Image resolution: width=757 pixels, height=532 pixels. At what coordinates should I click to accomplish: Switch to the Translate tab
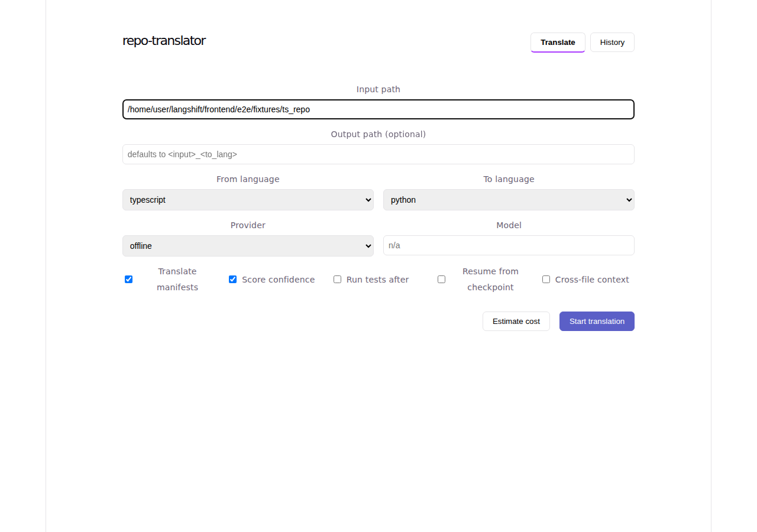pyautogui.click(x=558, y=43)
